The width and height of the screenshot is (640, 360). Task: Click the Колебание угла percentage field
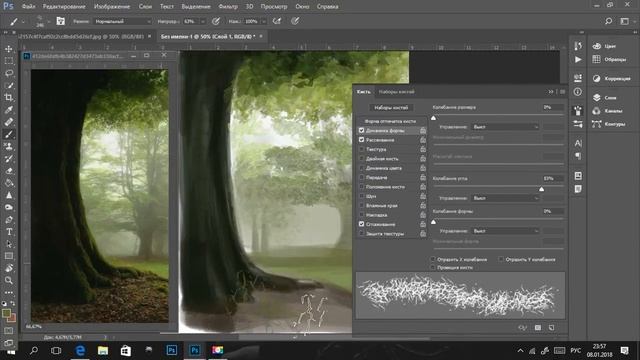coord(553,178)
